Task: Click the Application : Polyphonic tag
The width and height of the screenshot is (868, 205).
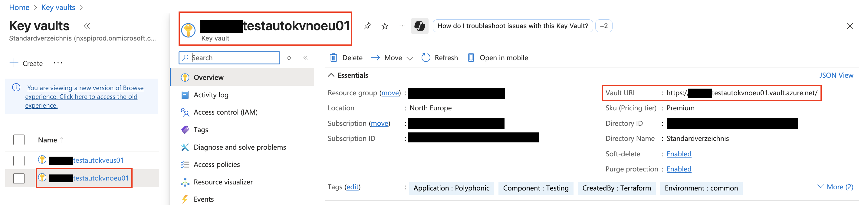Action: (451, 188)
